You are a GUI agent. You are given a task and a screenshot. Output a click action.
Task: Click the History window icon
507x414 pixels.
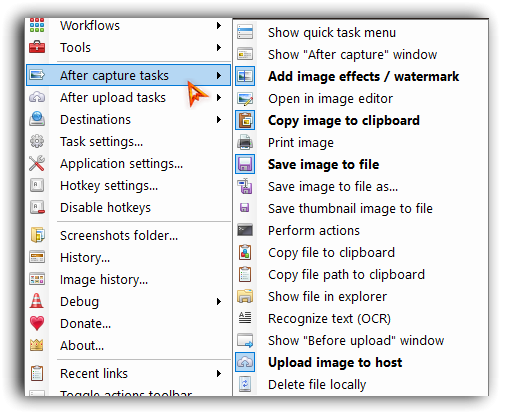(37, 257)
